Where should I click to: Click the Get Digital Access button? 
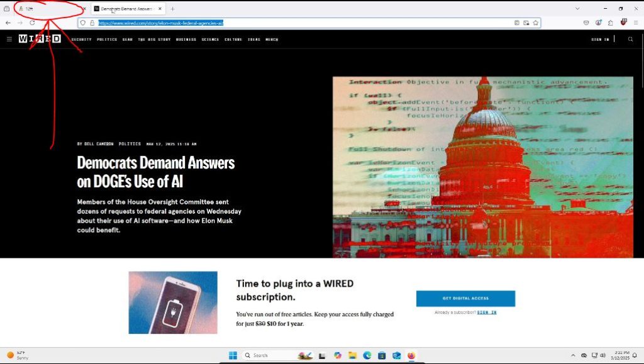click(x=465, y=299)
